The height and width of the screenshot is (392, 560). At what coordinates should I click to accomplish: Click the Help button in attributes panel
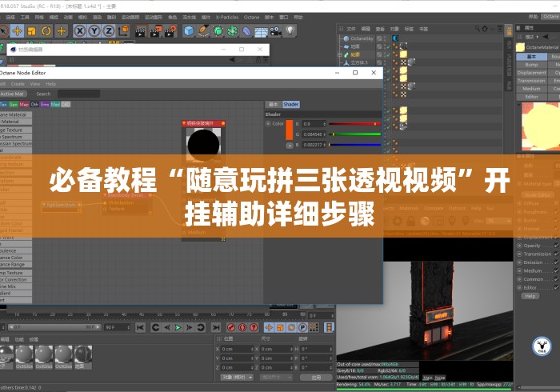(x=530, y=296)
